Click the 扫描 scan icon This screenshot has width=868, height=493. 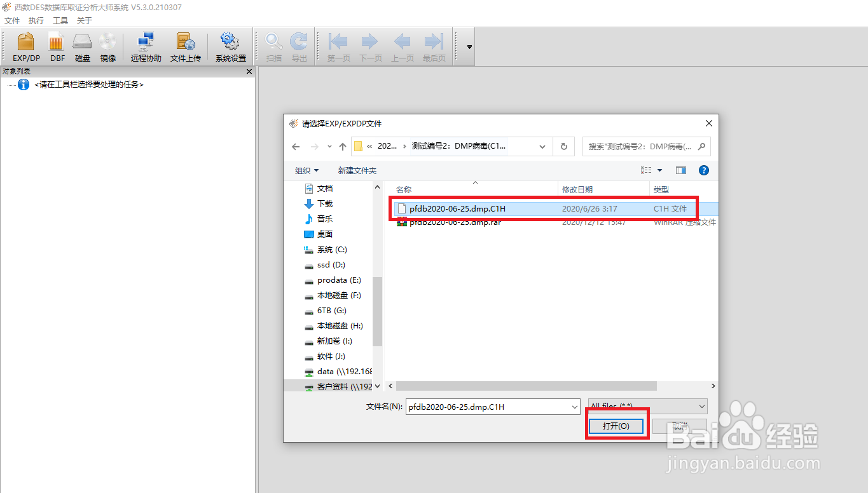coord(274,48)
